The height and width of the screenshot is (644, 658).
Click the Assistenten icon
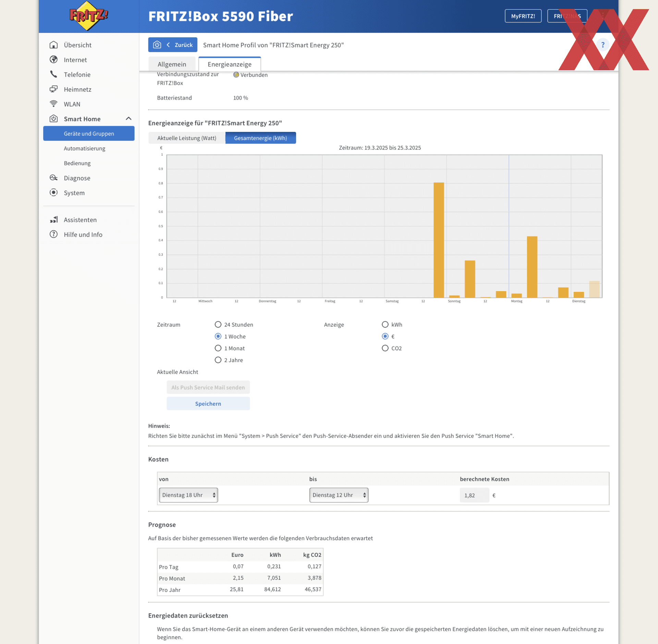[53, 220]
